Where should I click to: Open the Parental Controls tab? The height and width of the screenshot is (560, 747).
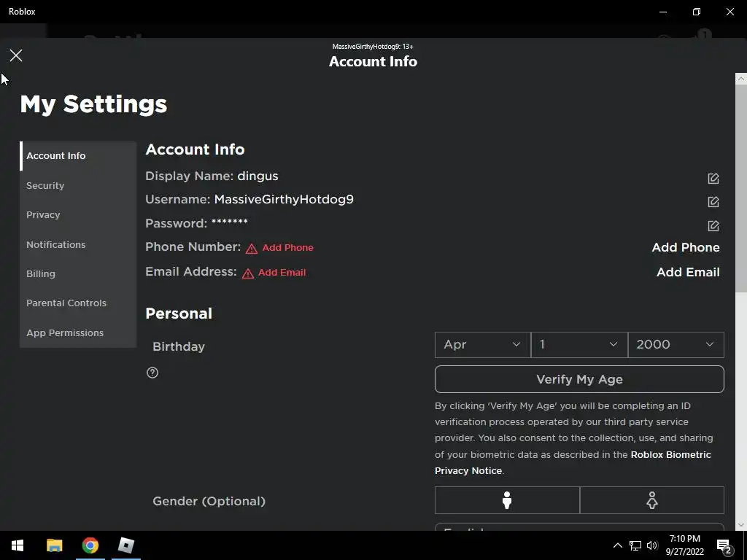[78, 303]
